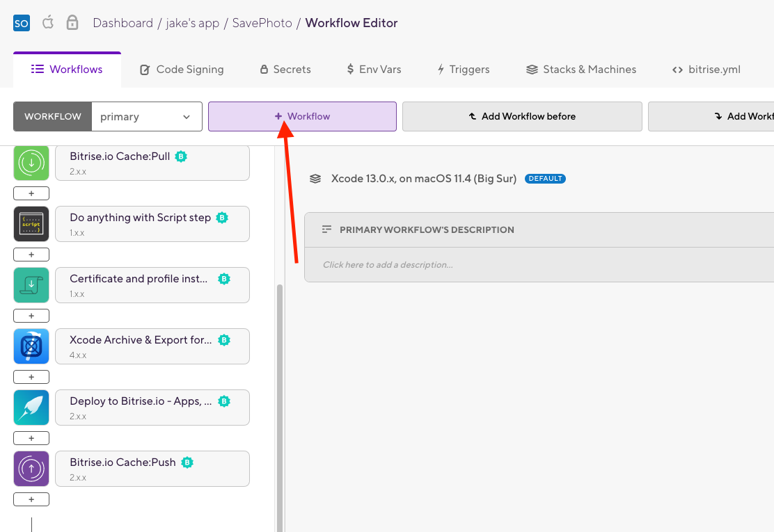Click the description lines icon in header
This screenshot has width=774, height=532.
(326, 229)
